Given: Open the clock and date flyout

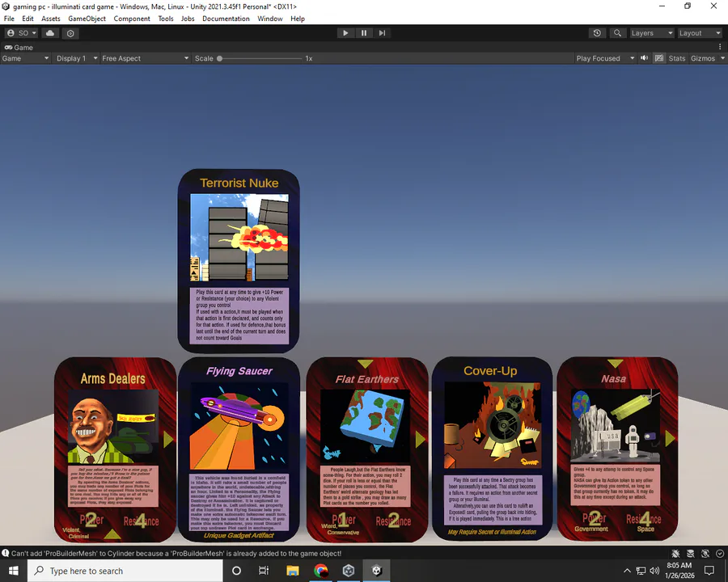Looking at the screenshot, I should coord(679,571).
